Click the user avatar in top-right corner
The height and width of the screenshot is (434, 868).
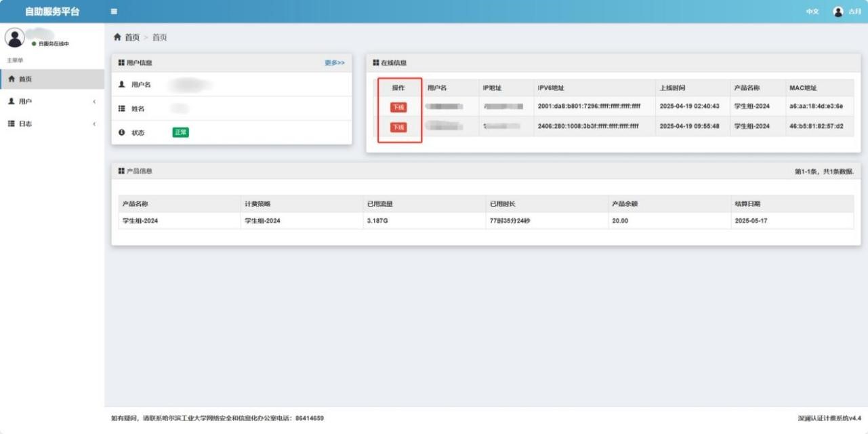838,12
